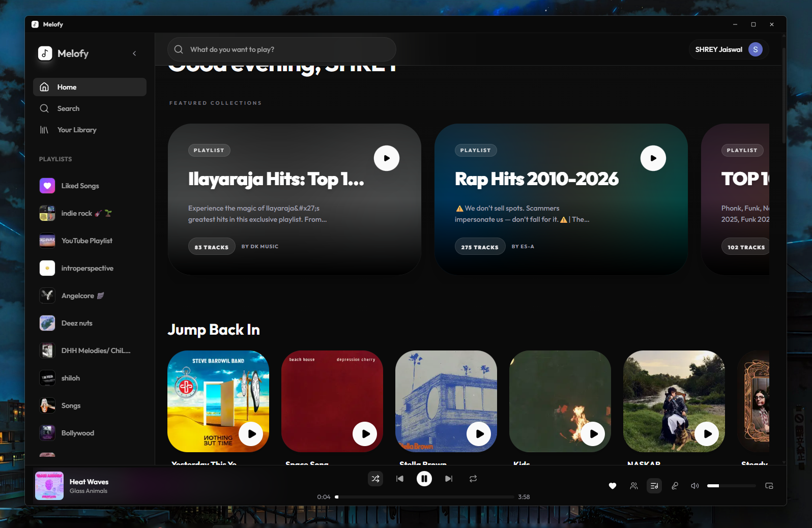Click the Home house icon
This screenshot has width=812, height=528.
pyautogui.click(x=44, y=87)
